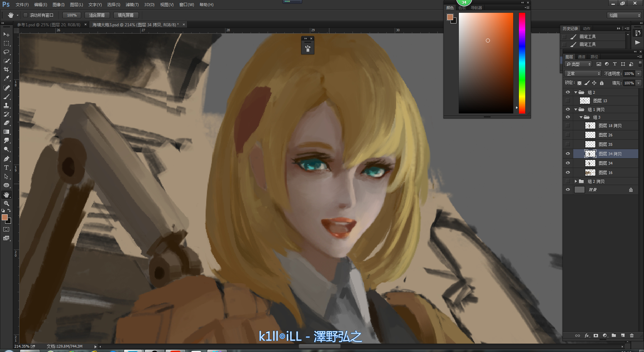The width and height of the screenshot is (644, 352).
Task: Collapse group 组 2
Action: [x=576, y=92]
